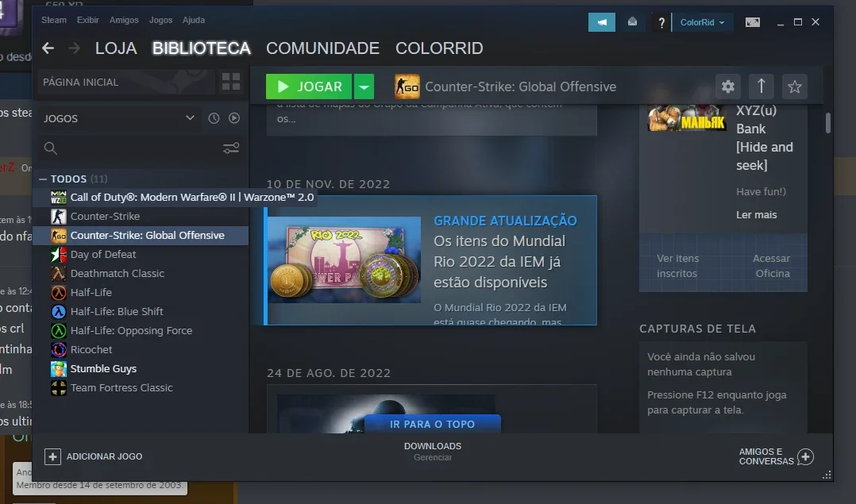
Task: Open the COMUNIDADE tab
Action: tap(322, 48)
